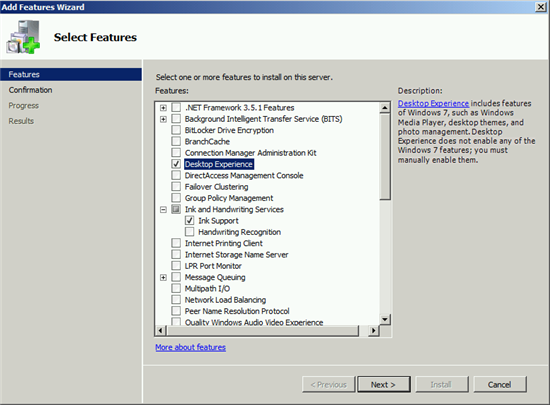Expand the Message Queuing node

click(x=163, y=278)
